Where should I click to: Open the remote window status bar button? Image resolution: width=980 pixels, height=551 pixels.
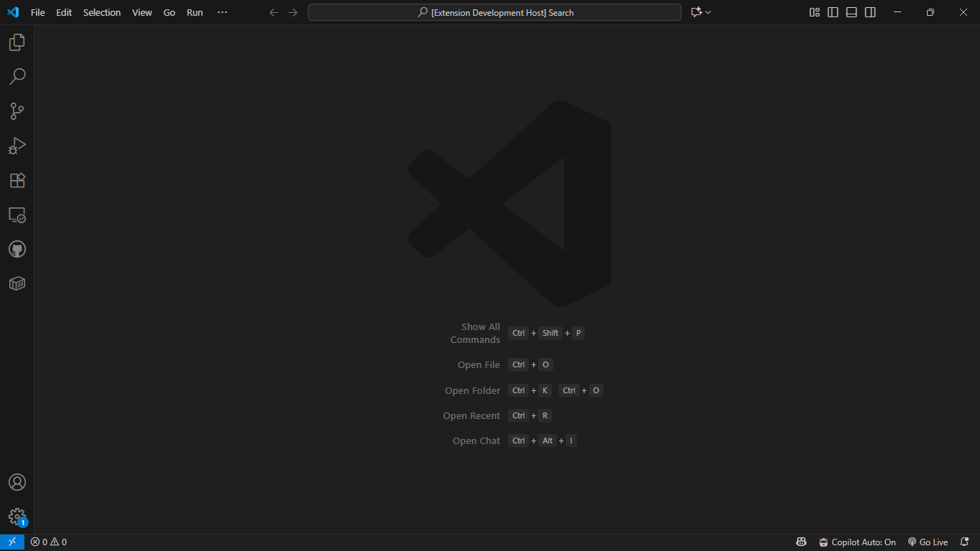click(x=12, y=542)
